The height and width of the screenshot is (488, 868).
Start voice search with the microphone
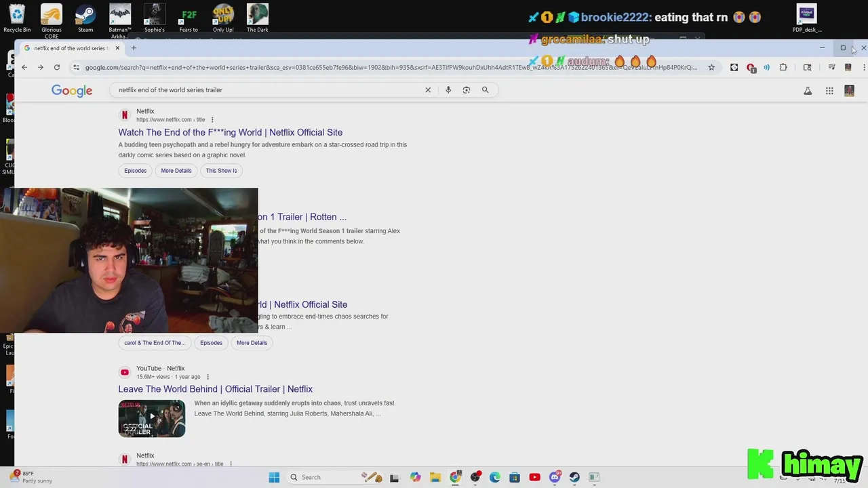click(448, 89)
